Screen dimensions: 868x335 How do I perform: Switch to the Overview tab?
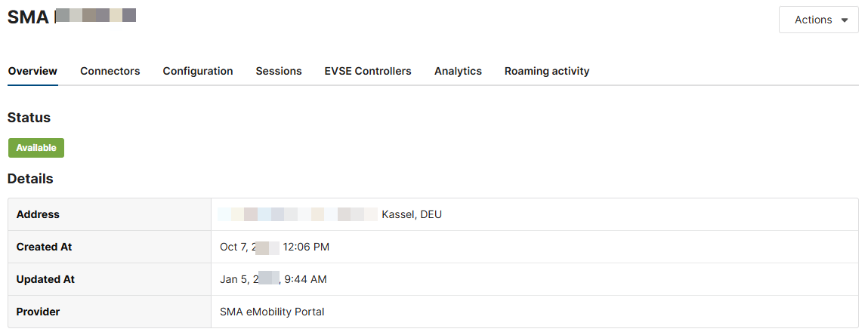pyautogui.click(x=32, y=71)
